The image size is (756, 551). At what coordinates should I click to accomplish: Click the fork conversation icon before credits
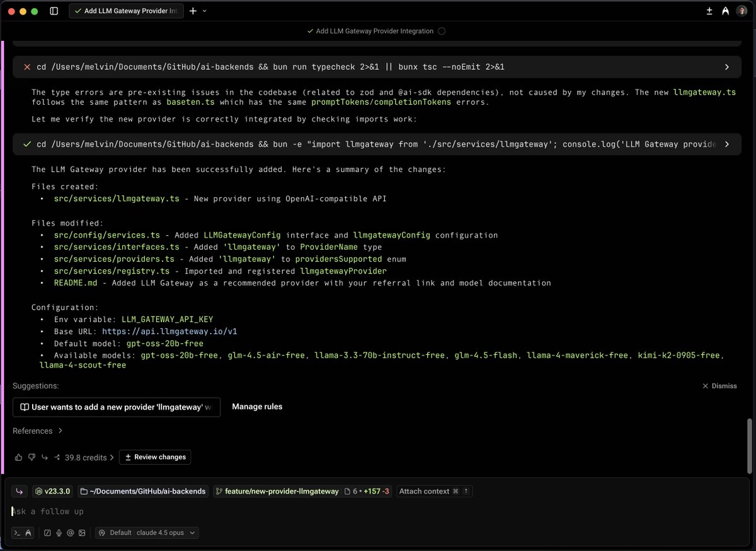click(x=57, y=457)
